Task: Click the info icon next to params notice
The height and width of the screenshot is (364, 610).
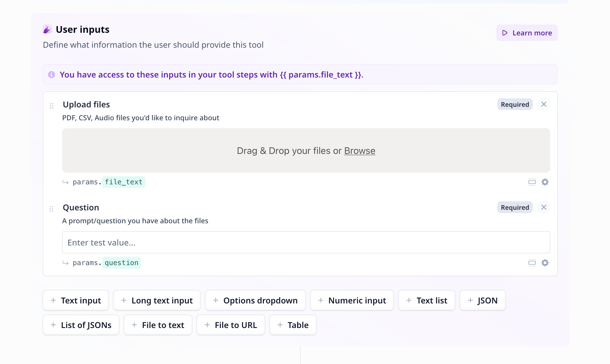Action: 52,75
